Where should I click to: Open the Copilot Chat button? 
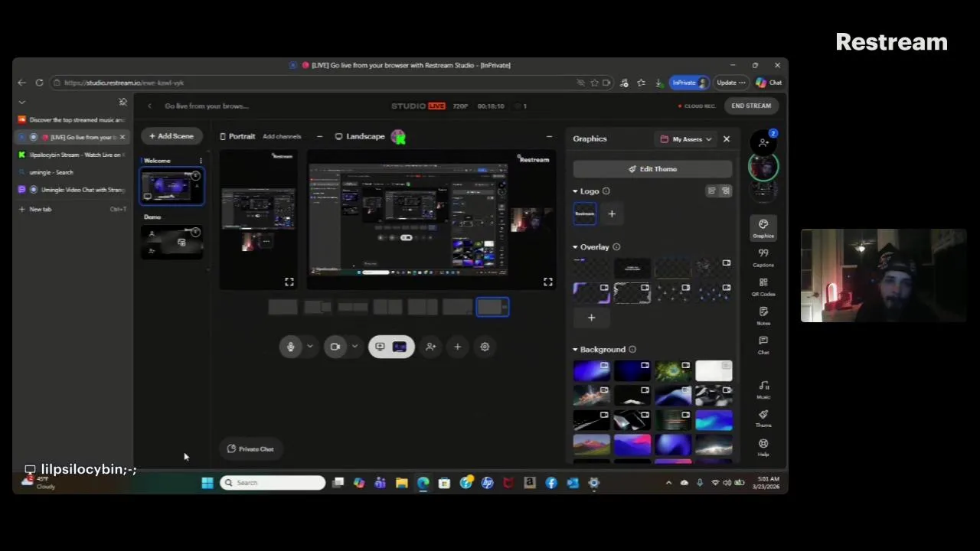[769, 83]
